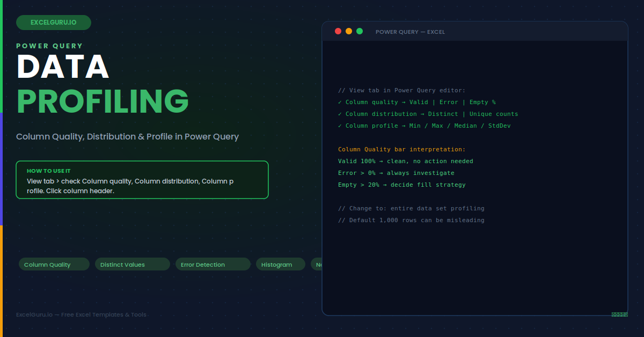Viewport: 644px width, 337px height.
Task: Click the green maximize dot of the Power Query window
Action: [360, 31]
